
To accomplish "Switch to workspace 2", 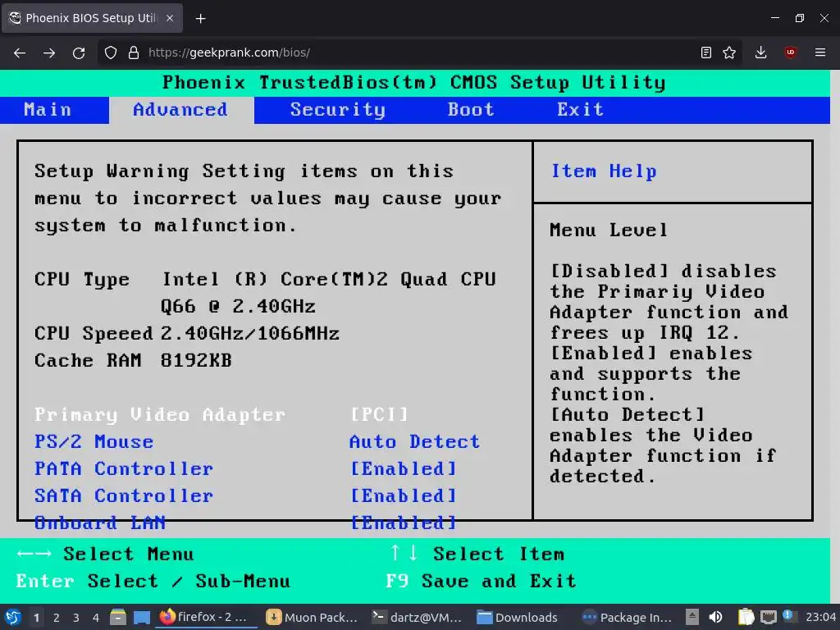I will tap(57, 618).
